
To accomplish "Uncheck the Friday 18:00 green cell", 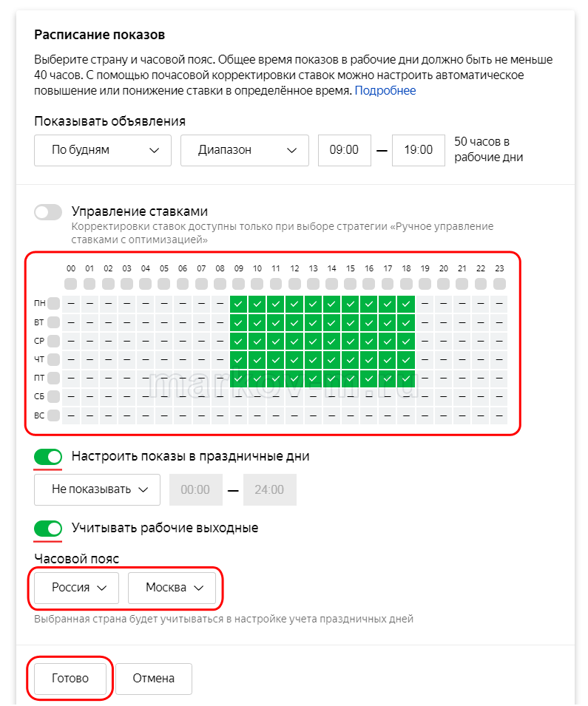I will coord(406,378).
